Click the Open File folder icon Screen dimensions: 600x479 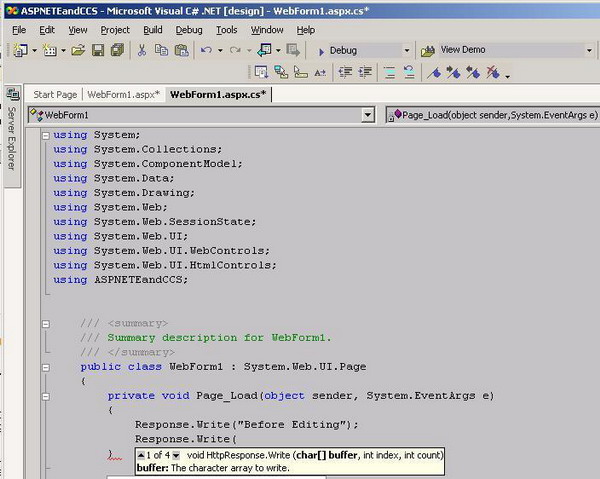pos(78,50)
